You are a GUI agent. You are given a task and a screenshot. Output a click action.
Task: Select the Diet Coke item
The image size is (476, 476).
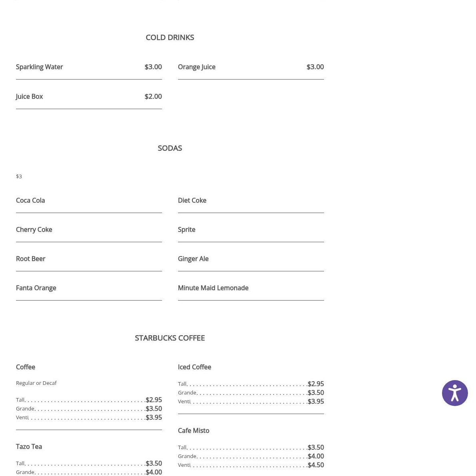(192, 200)
